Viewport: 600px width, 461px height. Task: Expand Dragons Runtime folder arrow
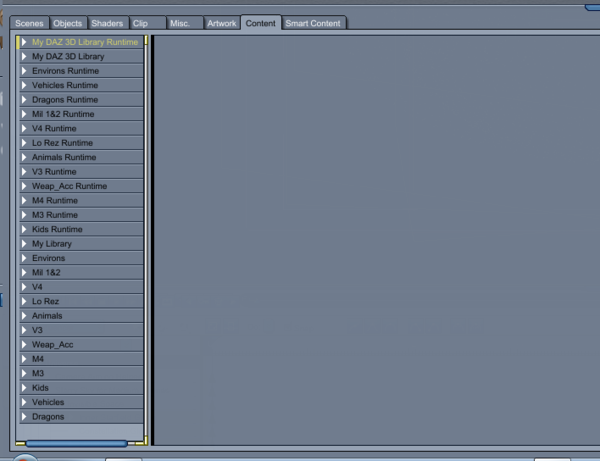point(24,99)
